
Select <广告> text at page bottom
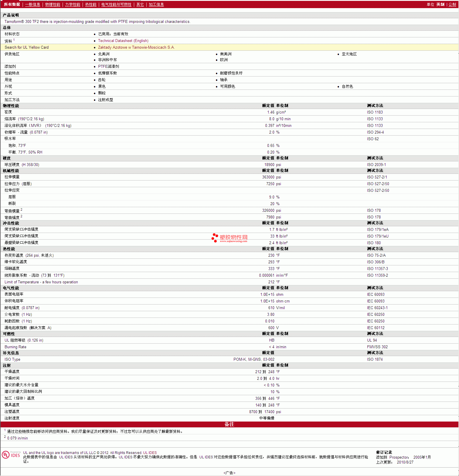230,473
